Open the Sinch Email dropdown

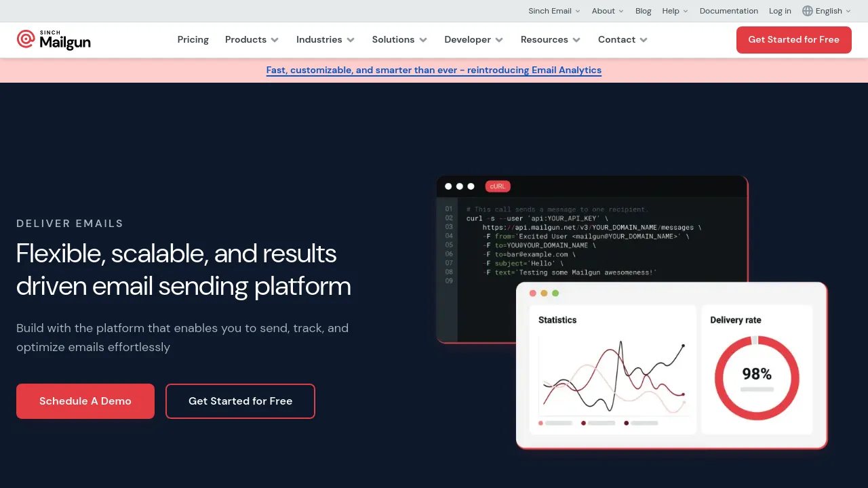coord(554,11)
